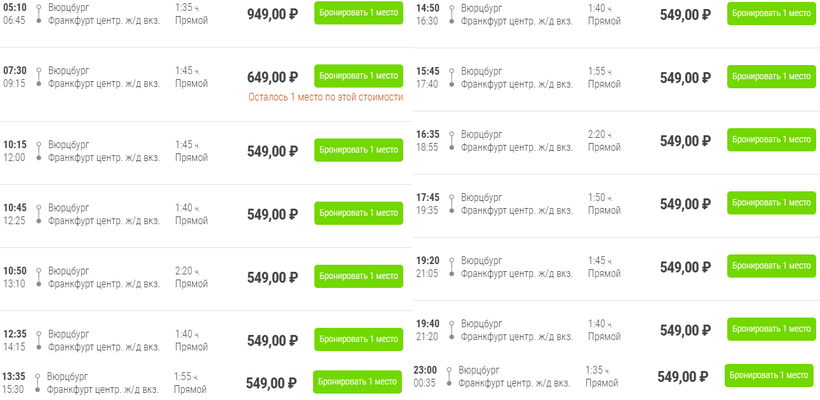The height and width of the screenshot is (400, 820).
Task: Click the route stops icon for the 07:30 departure
Action: (x=38, y=77)
